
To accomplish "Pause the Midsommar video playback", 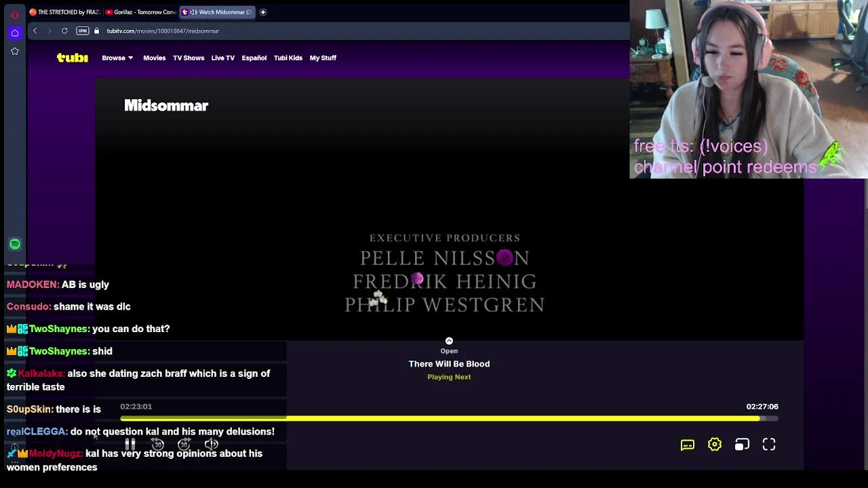I will click(130, 445).
